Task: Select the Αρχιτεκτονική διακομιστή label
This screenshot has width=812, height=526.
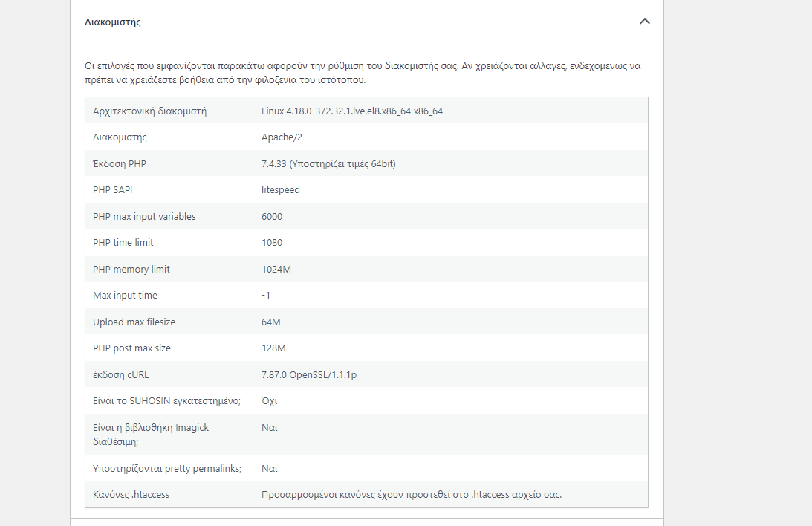Action: [x=149, y=111]
